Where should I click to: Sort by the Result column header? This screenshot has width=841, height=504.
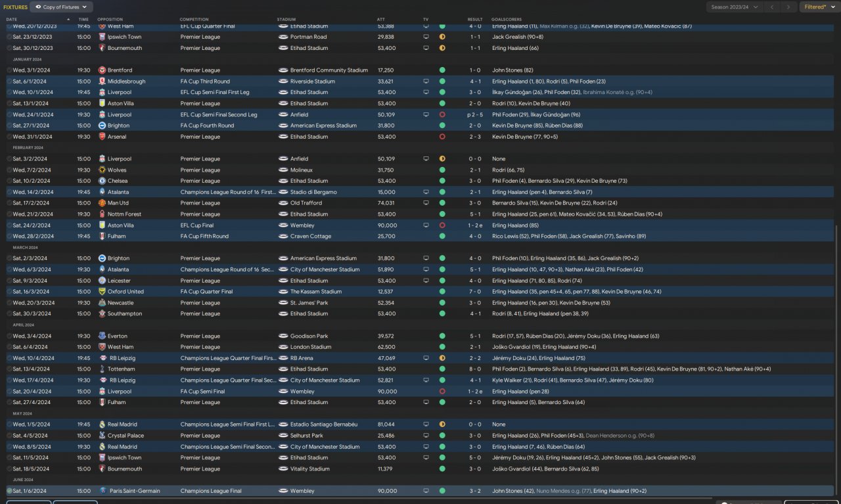click(x=475, y=20)
